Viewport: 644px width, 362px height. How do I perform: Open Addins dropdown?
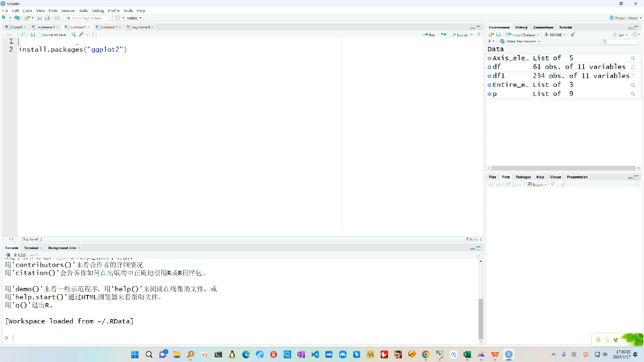(134, 18)
